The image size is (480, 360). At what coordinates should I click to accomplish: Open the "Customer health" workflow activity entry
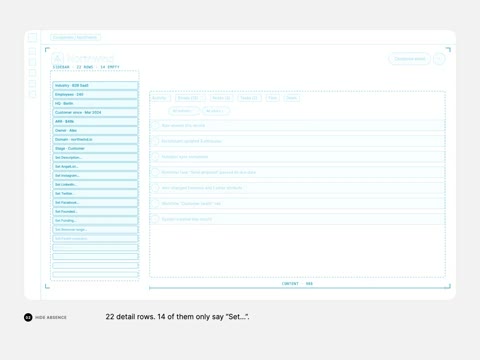pyautogui.click(x=297, y=204)
